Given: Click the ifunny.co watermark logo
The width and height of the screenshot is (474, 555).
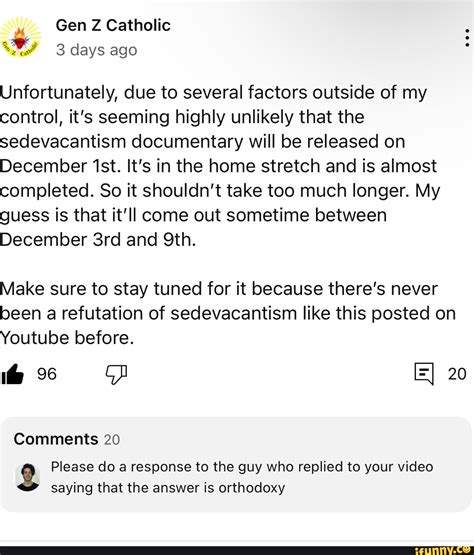Looking at the screenshot, I should [444, 550].
